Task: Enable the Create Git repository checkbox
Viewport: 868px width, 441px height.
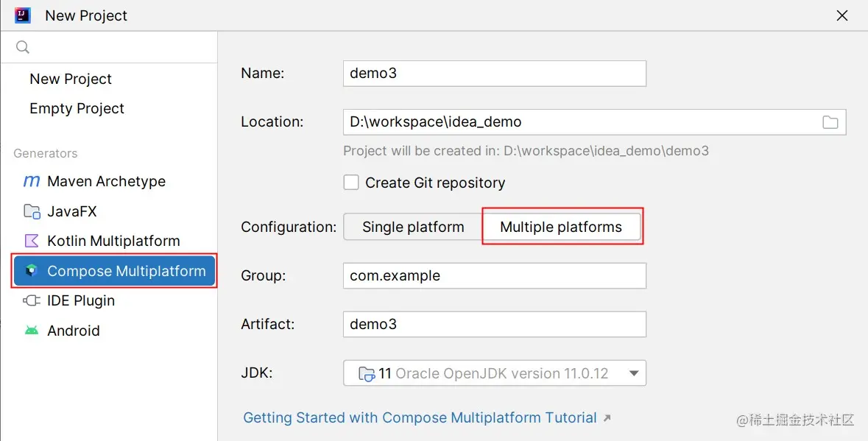Action: [351, 183]
